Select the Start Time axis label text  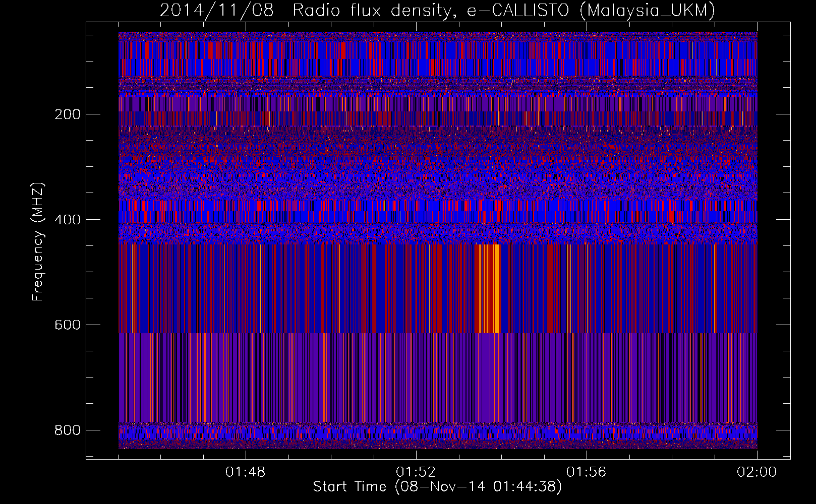coord(437,487)
